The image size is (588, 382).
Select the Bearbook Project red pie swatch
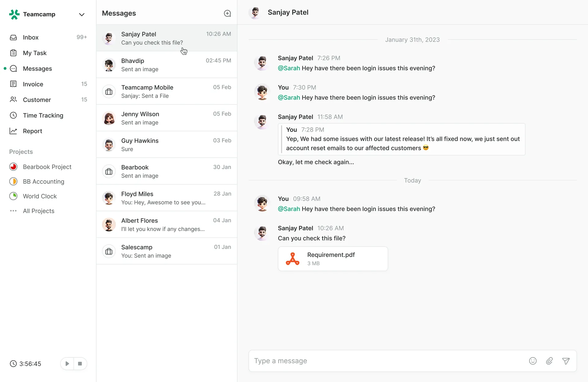click(x=13, y=167)
